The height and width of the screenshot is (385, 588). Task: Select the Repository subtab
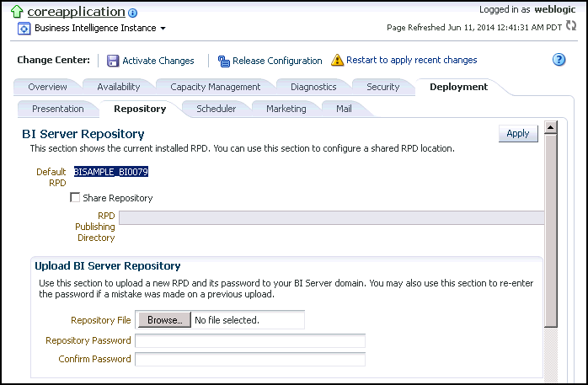140,109
